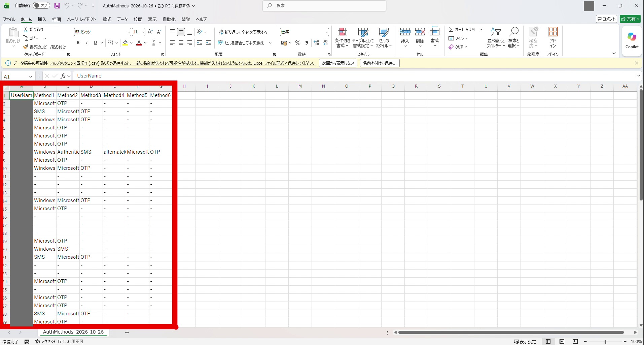This screenshot has height=345, width=644.
Task: Click the percent style icon
Action: point(297,43)
